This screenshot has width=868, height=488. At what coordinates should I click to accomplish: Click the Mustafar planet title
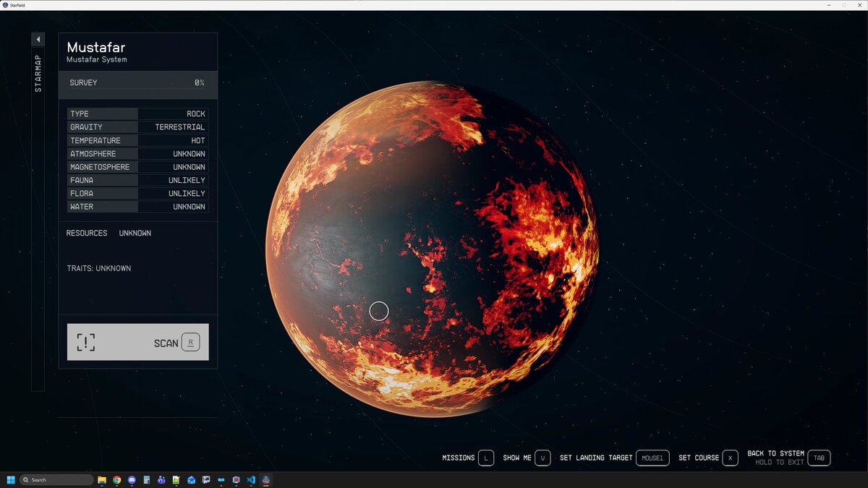(96, 48)
